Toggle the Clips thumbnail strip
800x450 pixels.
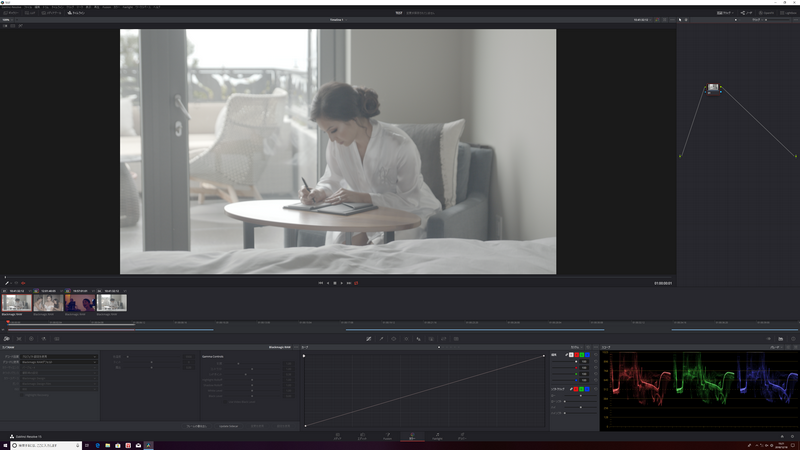pyautogui.click(x=725, y=13)
